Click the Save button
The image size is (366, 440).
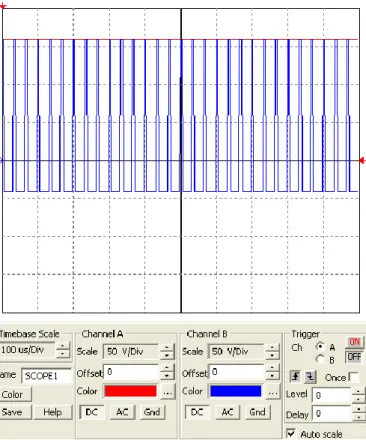(13, 412)
